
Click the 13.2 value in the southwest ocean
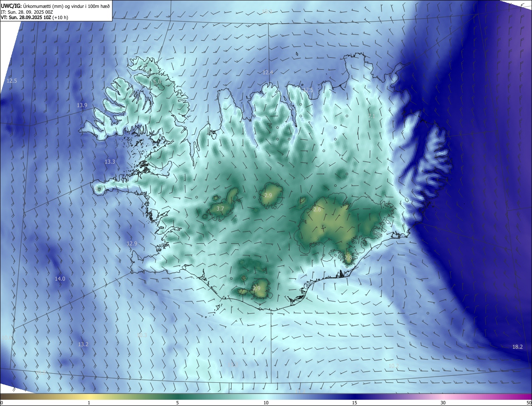tap(83, 345)
